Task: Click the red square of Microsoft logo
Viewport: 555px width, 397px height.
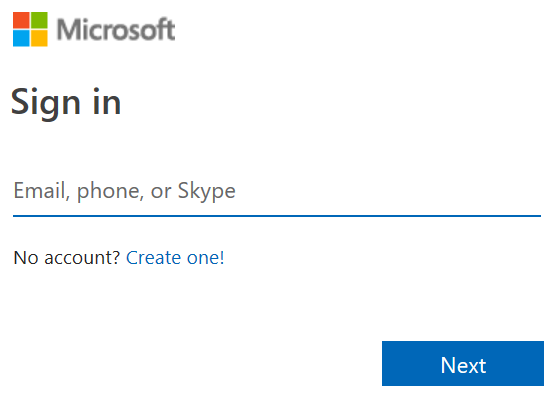Action: (21, 20)
